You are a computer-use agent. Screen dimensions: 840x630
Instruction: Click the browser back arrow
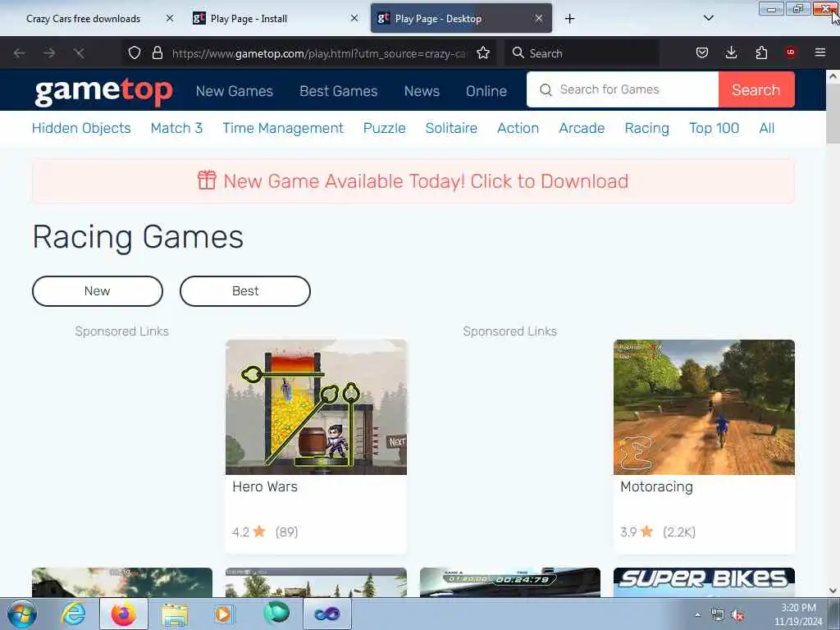point(20,53)
